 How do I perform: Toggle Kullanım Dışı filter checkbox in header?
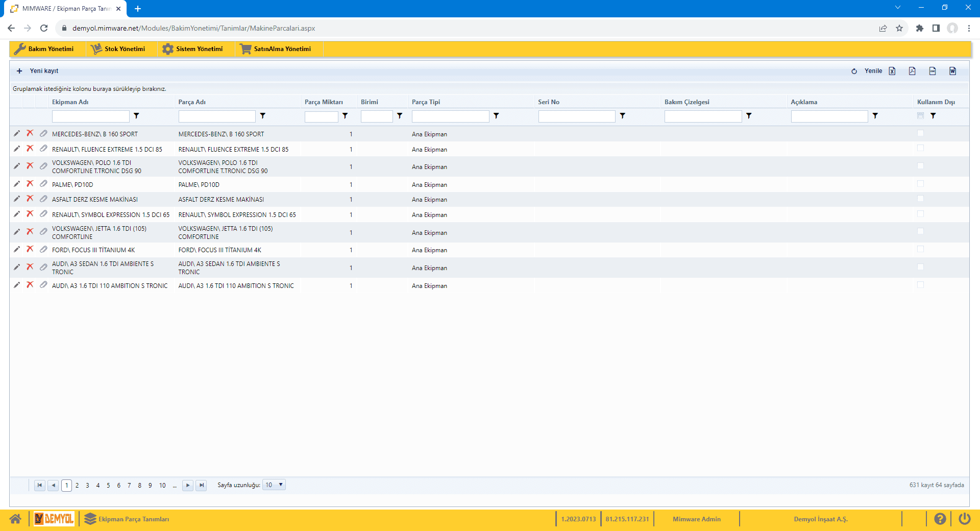920,116
